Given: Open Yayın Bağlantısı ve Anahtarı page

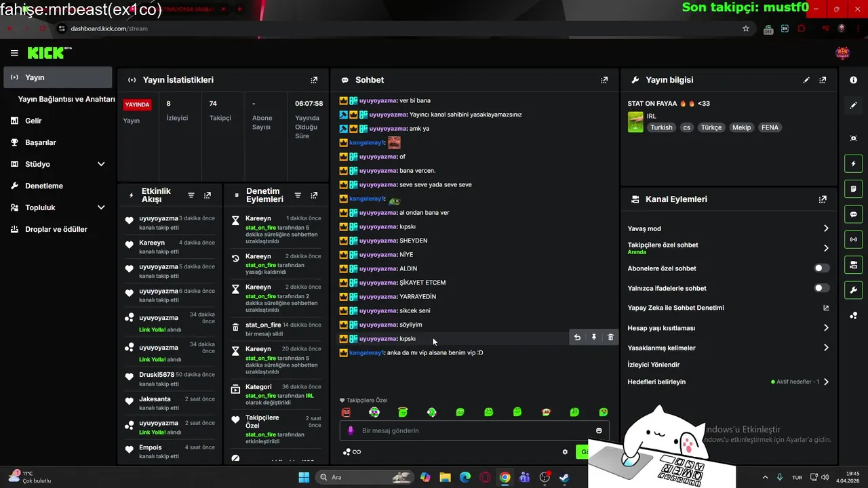Looking at the screenshot, I should (66, 99).
